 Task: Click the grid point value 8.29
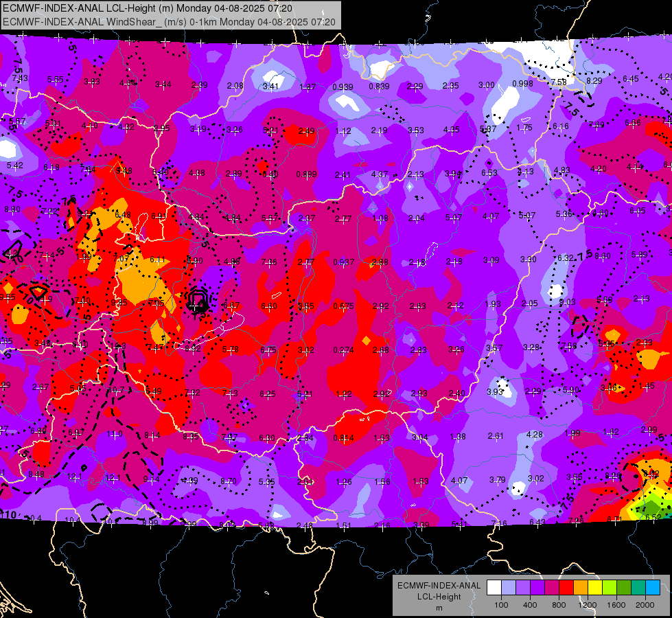[x=594, y=80]
